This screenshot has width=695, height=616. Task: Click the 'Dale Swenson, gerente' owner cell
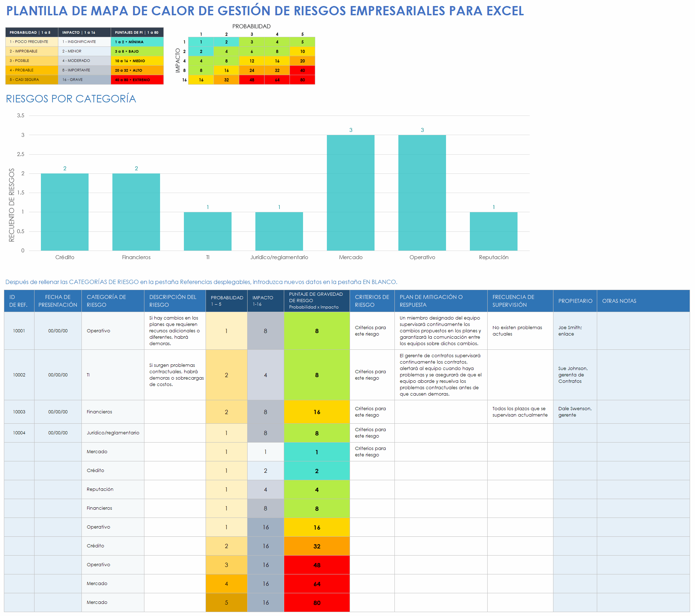pyautogui.click(x=575, y=412)
